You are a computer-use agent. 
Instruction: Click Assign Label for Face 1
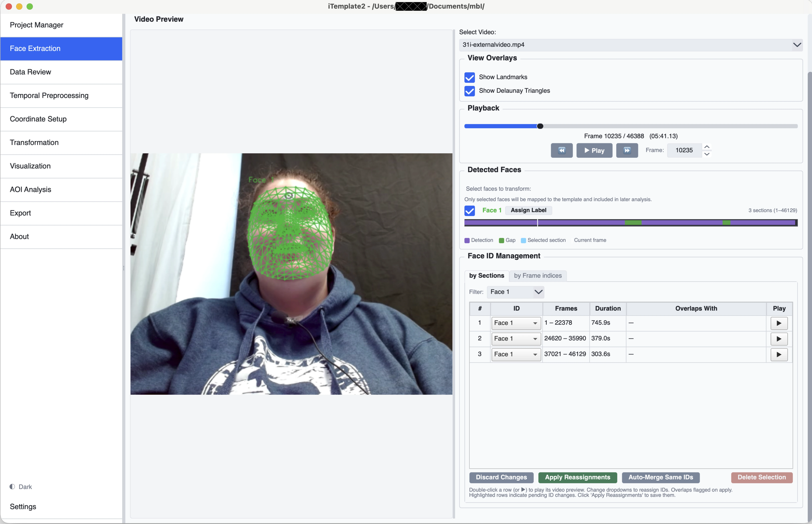[x=528, y=210]
